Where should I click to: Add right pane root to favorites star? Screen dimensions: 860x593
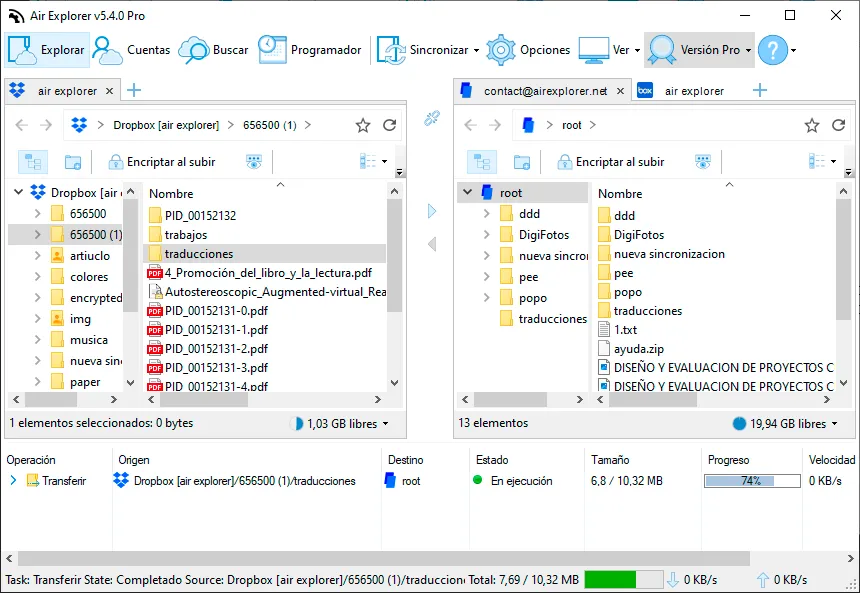pos(812,126)
